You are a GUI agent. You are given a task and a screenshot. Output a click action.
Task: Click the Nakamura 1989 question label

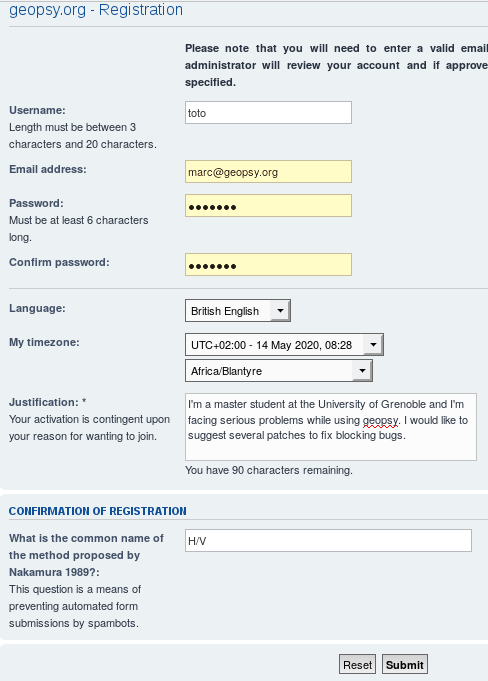click(x=86, y=555)
